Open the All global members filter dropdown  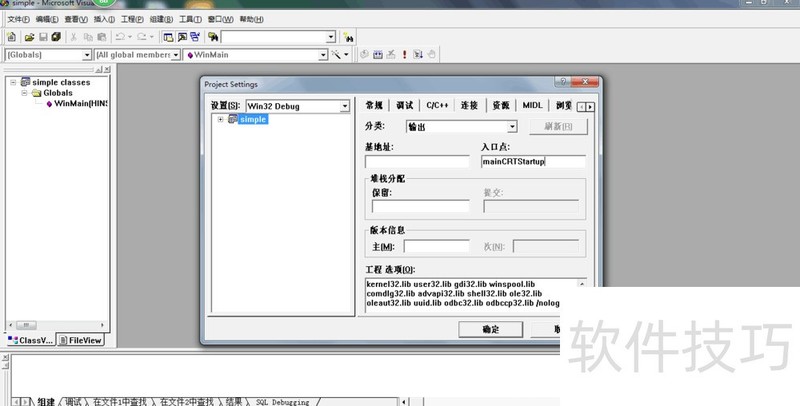[x=176, y=55]
